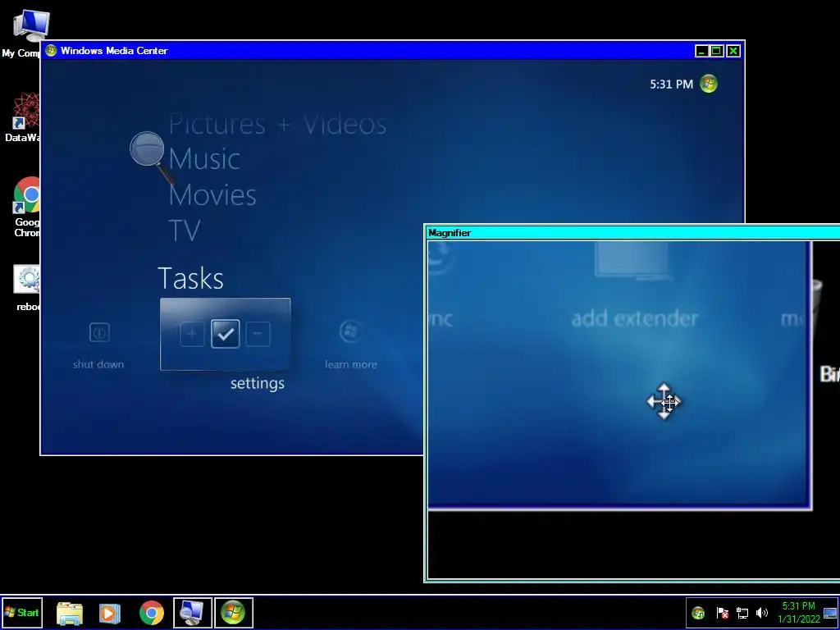Click the green Media Center logo near clock
The image size is (840, 630).
coord(709,84)
